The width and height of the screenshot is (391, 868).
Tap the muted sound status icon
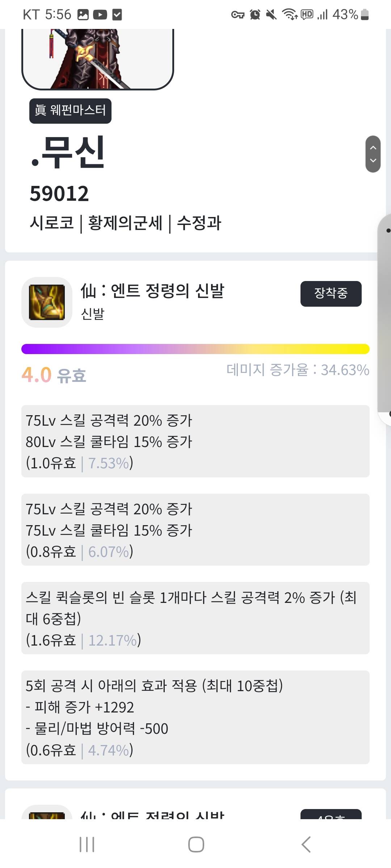pyautogui.click(x=271, y=15)
